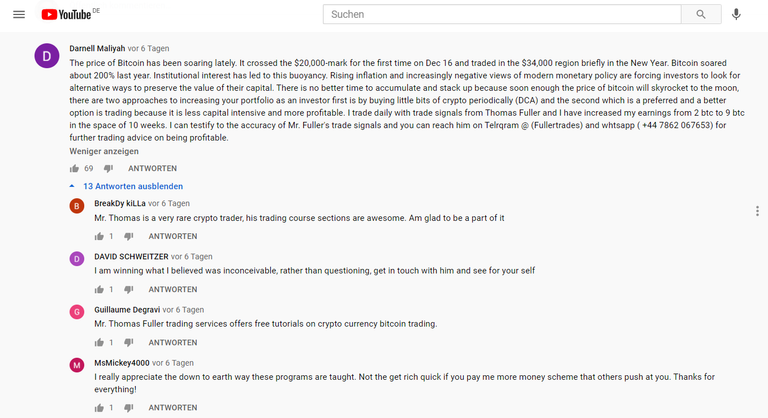
Task: Like Guillaume Degravi's reply
Action: coord(99,343)
